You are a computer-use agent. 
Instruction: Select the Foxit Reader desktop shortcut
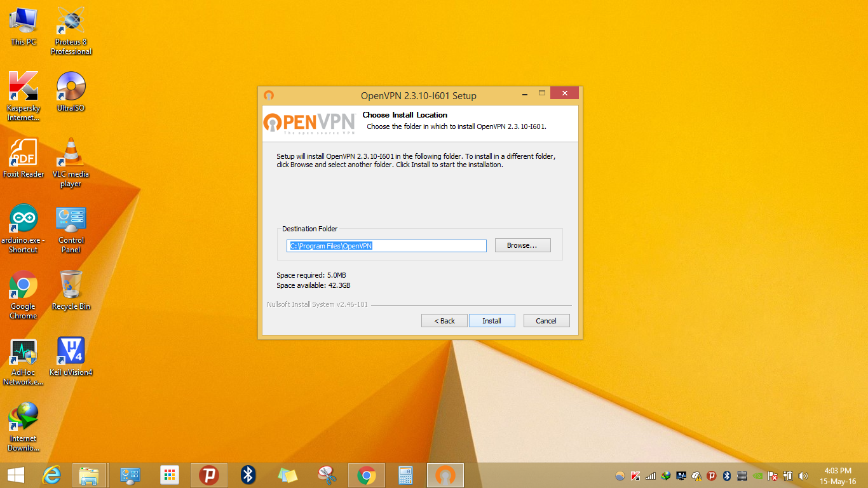tap(24, 158)
